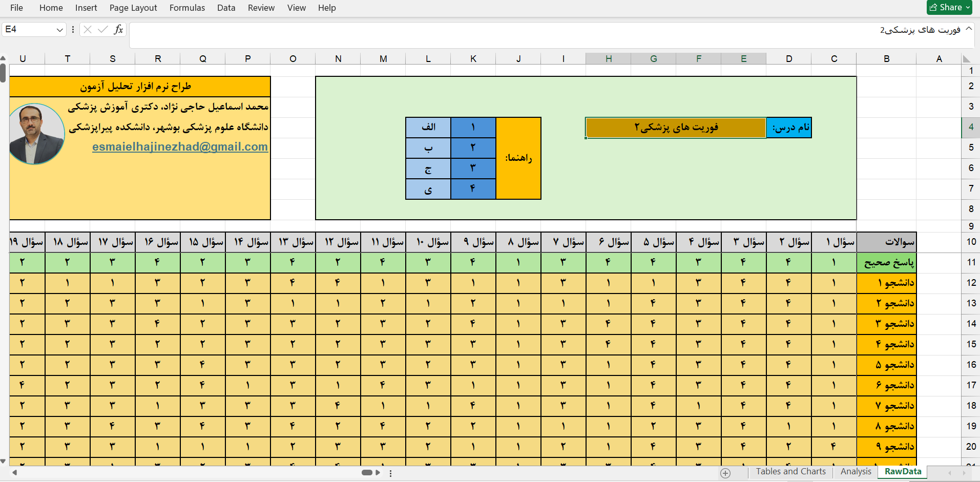Click the Enter checkmark in formula bar
Screen dimensions: 980x482
pos(103,30)
